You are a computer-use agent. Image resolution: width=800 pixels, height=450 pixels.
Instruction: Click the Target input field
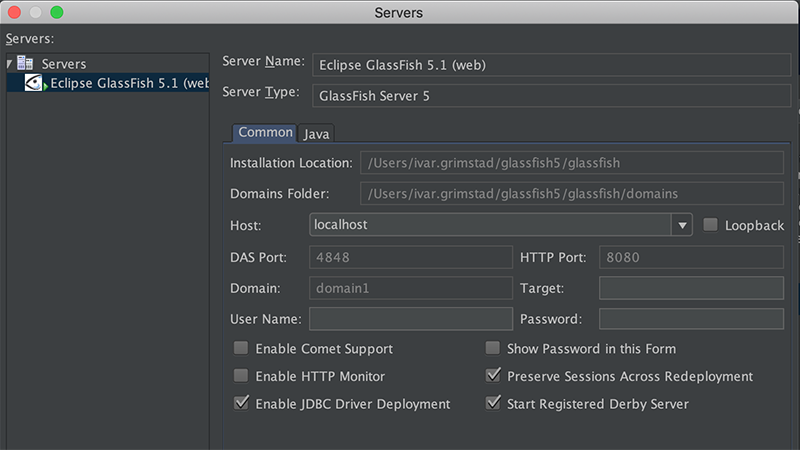(x=691, y=288)
